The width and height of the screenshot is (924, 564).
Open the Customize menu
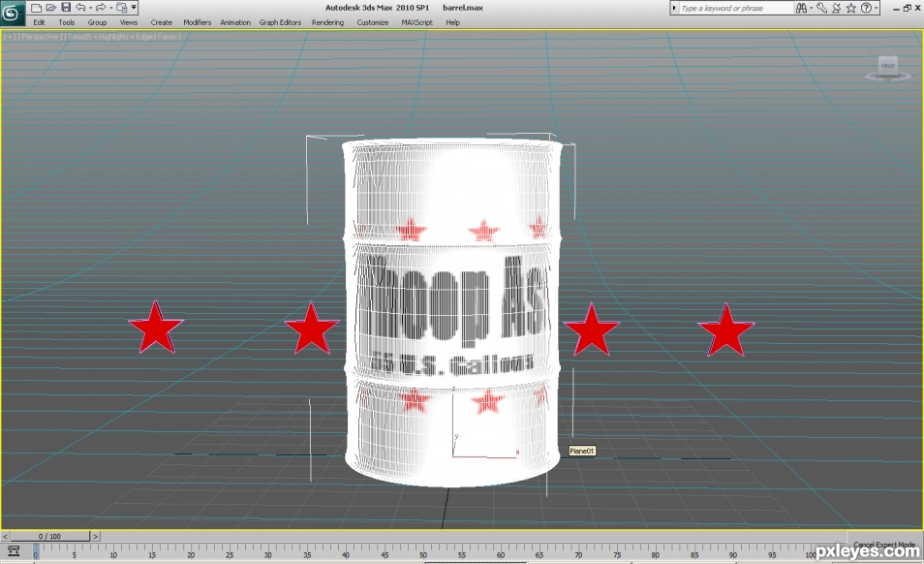click(x=373, y=22)
